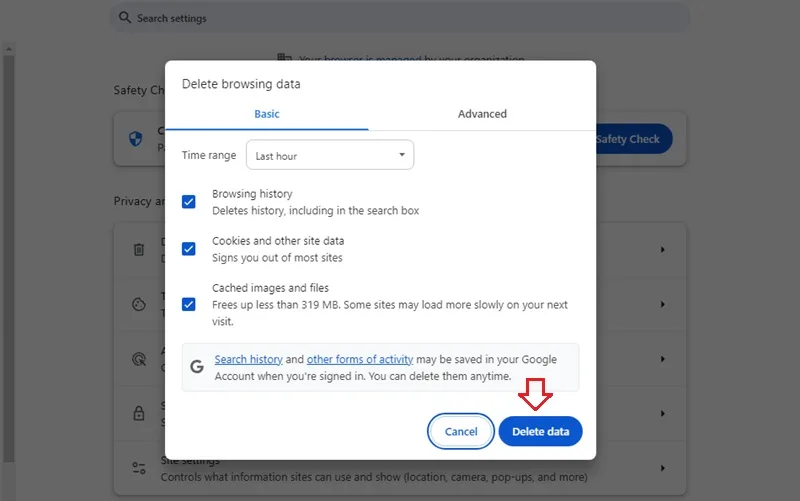
Task: Click the Delete data button
Action: 540,431
